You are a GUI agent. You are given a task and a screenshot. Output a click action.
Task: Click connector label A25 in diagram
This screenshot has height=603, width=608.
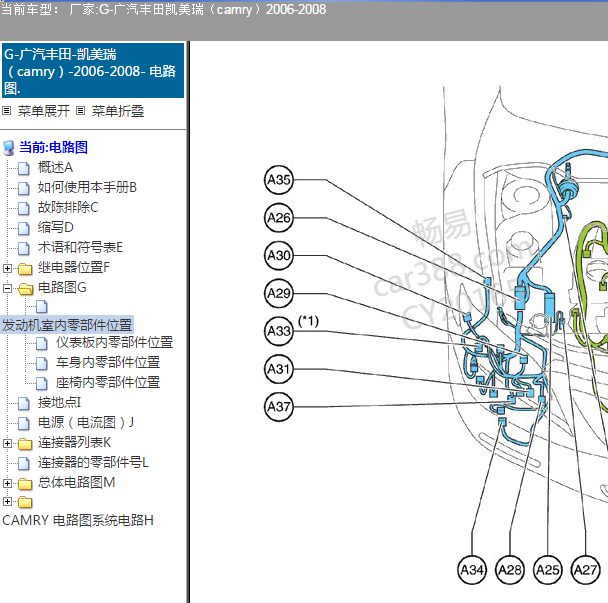[x=548, y=570]
